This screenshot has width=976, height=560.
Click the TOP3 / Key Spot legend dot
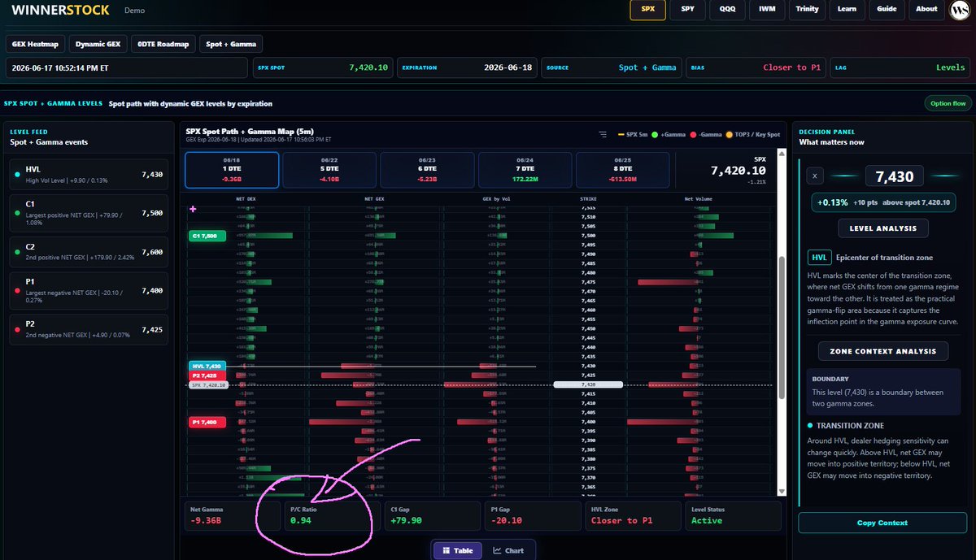pyautogui.click(x=730, y=135)
